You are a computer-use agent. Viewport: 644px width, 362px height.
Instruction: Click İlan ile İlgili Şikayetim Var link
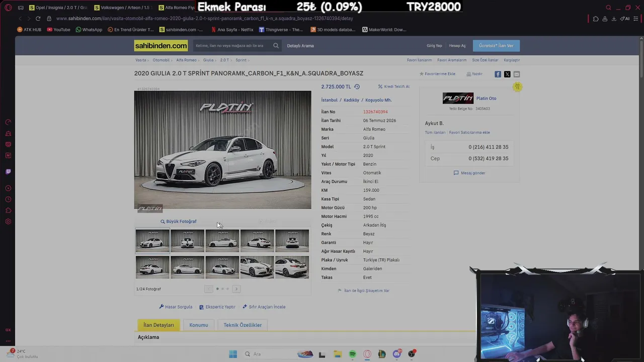click(x=364, y=291)
